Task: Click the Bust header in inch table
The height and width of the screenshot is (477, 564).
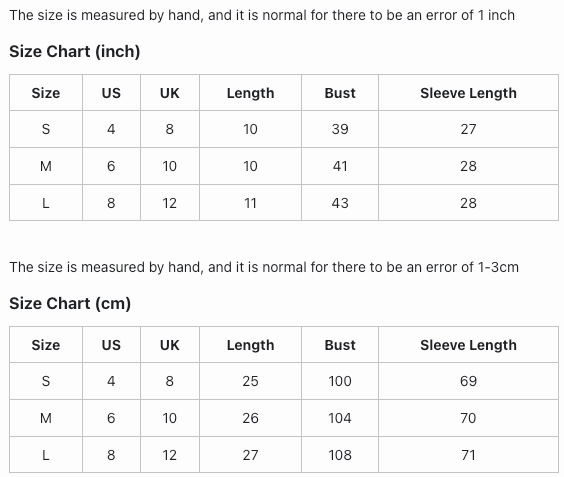Action: point(340,93)
